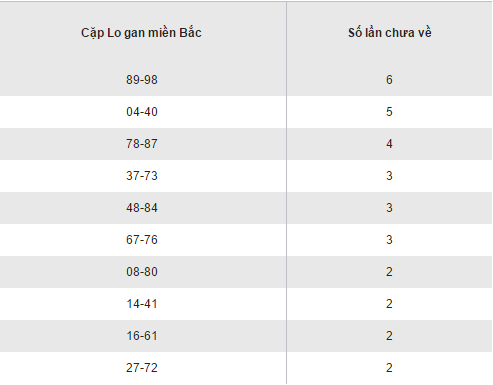Click count value 3 for 37-73
Image resolution: width=493 pixels, height=385 pixels.
(389, 176)
